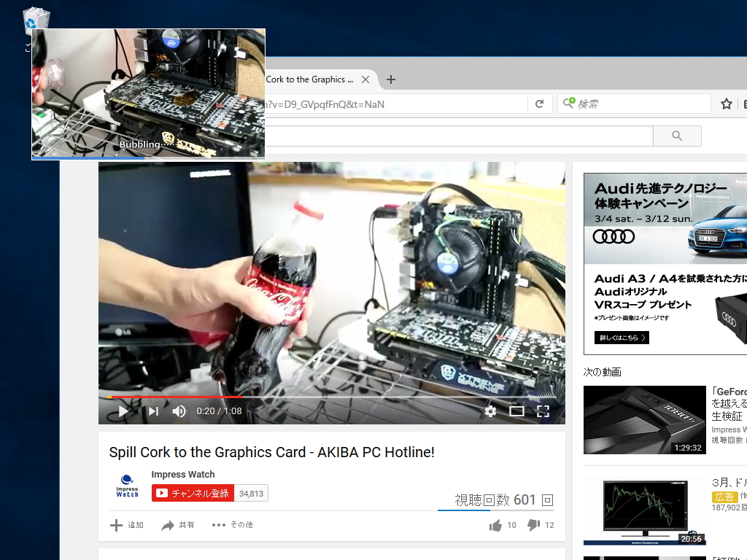The image size is (747, 560).
Task: Click the 0:20 / 1:08 time display
Action: (x=219, y=411)
